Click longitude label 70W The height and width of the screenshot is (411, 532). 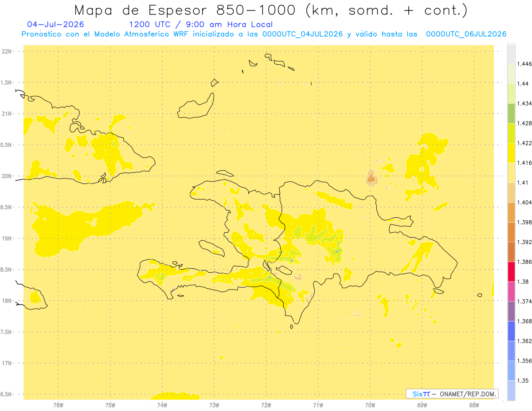(370, 405)
